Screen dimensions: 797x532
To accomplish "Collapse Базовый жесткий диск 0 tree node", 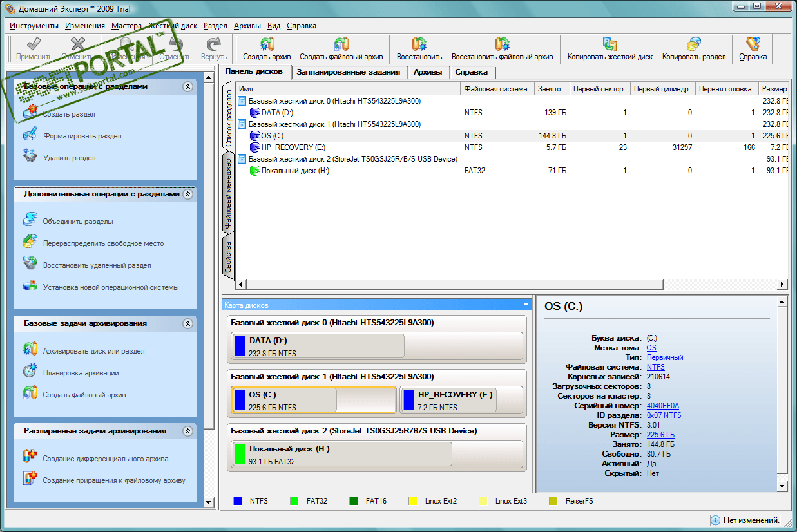I will click(x=242, y=101).
